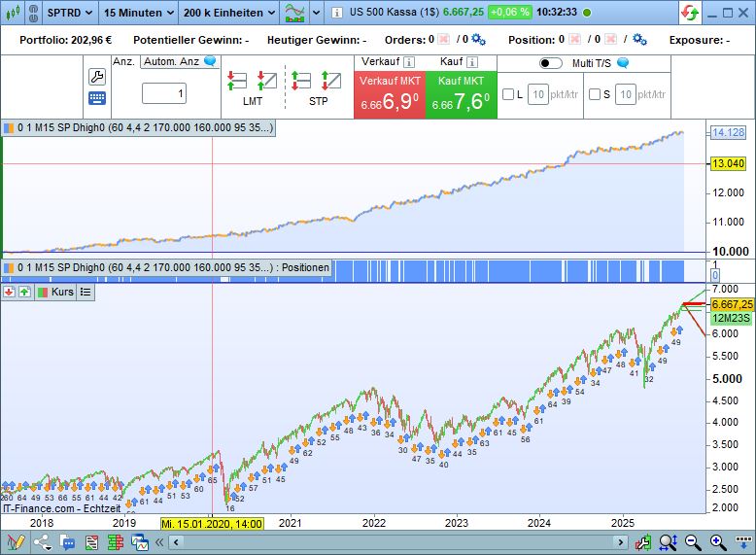Click the red Verkauf MKT button
Image resolution: width=756 pixels, height=555 pixels.
(x=390, y=94)
